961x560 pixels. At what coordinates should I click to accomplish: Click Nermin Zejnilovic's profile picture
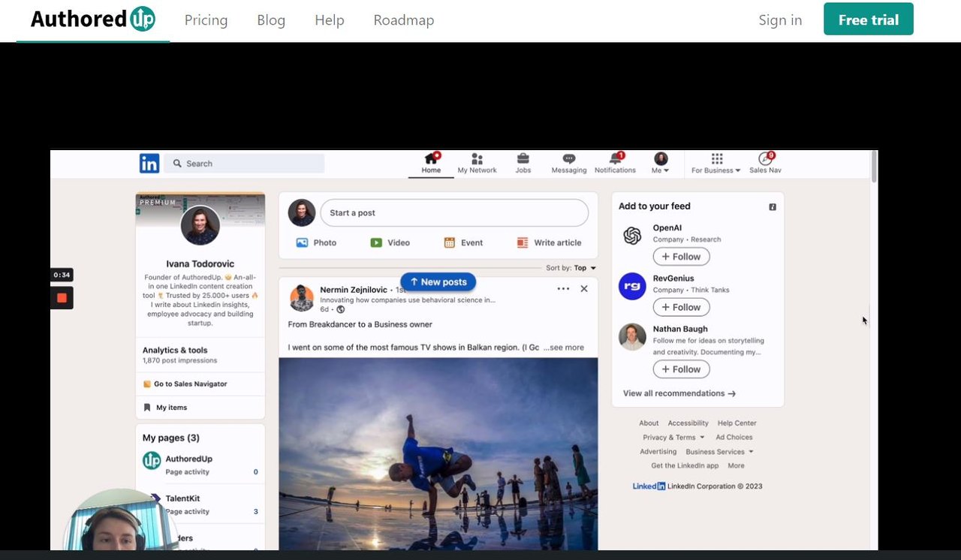302,298
